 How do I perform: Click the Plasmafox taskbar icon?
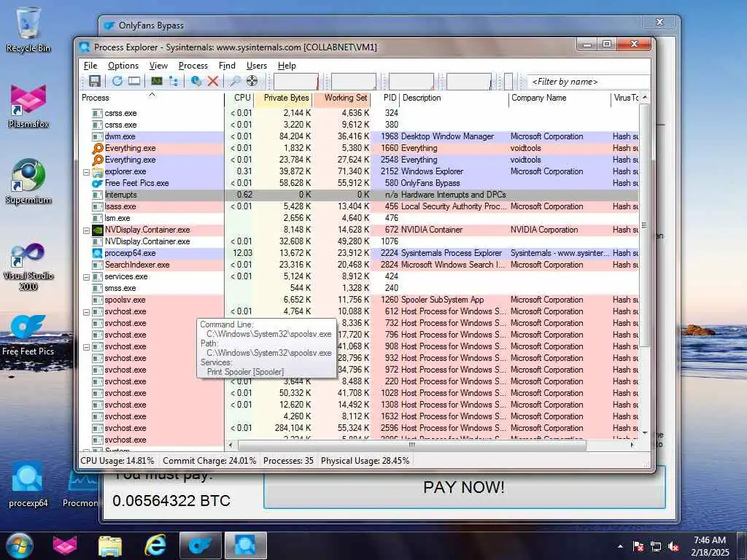65,545
